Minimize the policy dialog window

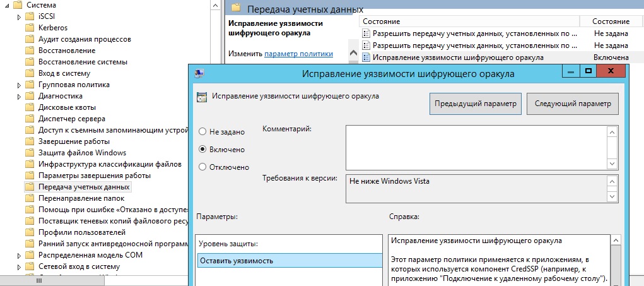pyautogui.click(x=571, y=71)
